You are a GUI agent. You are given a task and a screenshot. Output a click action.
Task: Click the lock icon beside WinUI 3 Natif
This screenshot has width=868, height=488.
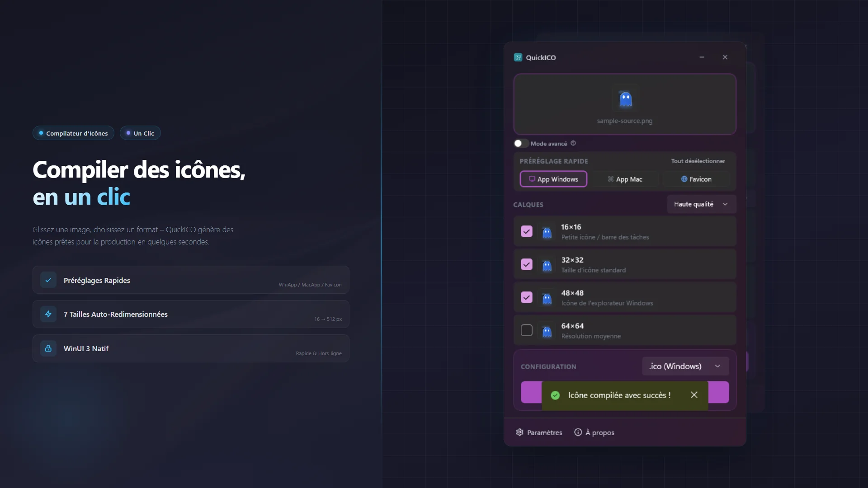click(x=48, y=349)
